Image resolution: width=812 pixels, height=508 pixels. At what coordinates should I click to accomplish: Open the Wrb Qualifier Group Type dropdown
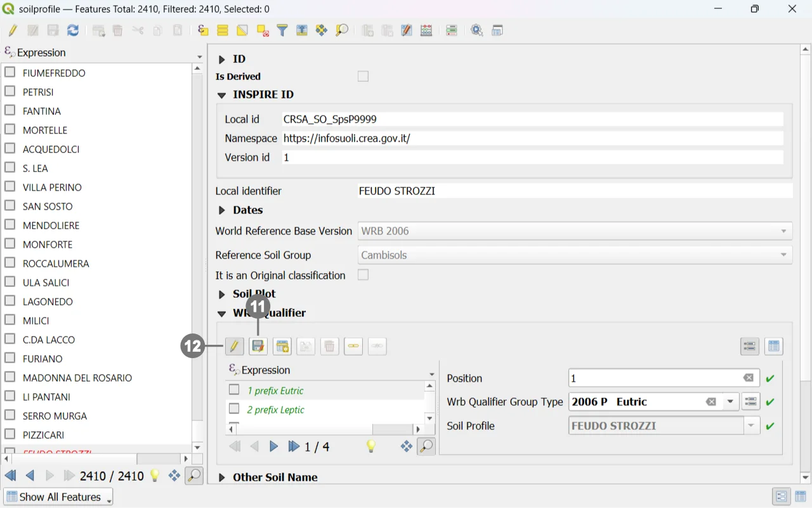730,402
